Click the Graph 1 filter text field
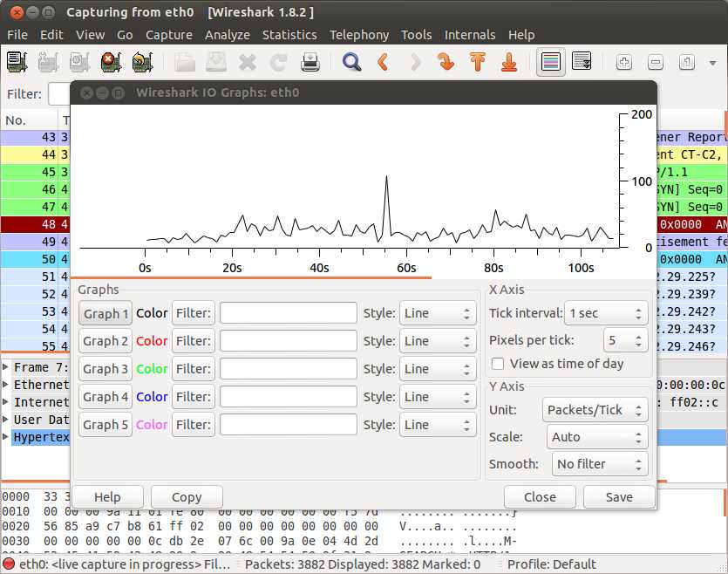The height and width of the screenshot is (574, 728). [289, 313]
